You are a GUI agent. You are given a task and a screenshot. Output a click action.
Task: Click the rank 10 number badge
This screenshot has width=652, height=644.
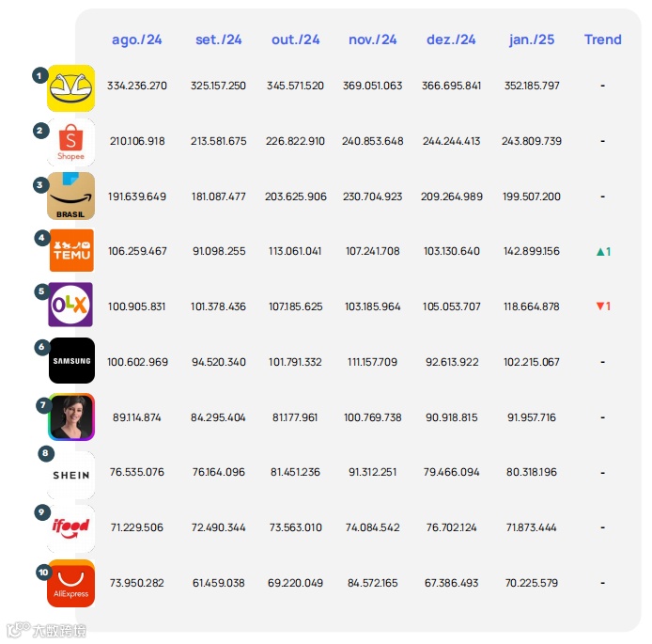[x=43, y=573]
